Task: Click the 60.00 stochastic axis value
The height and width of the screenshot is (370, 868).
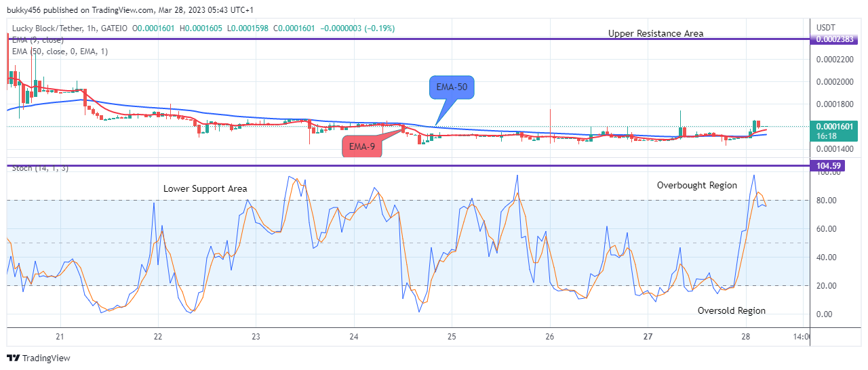Action: coord(827,229)
